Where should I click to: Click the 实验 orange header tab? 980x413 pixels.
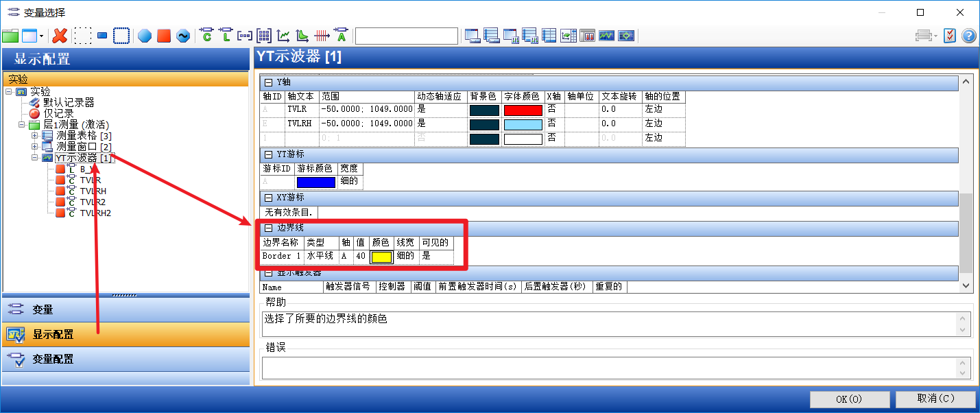(x=126, y=79)
